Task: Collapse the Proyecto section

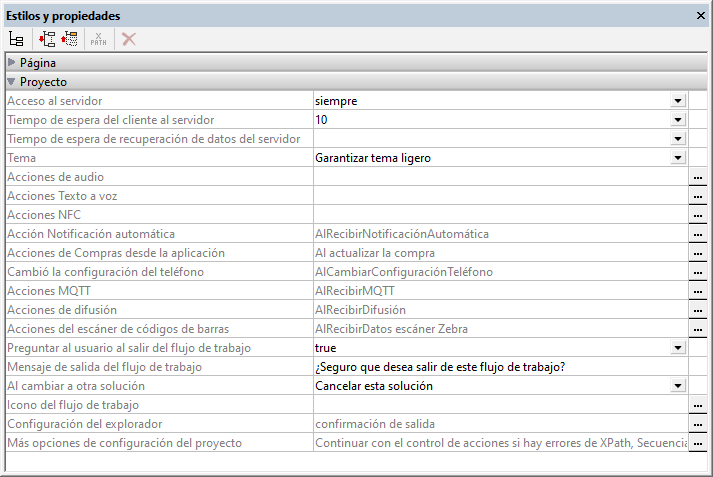Action: tap(12, 82)
